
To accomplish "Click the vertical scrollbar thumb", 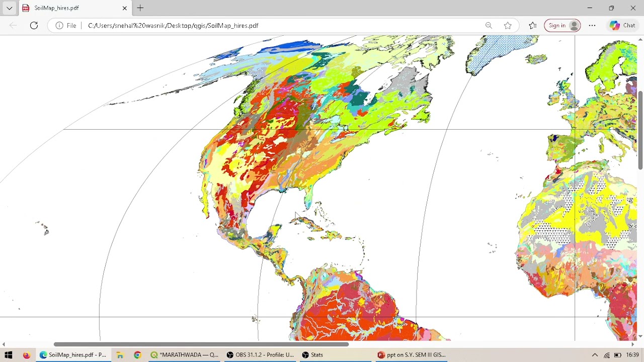I will (x=640, y=130).
